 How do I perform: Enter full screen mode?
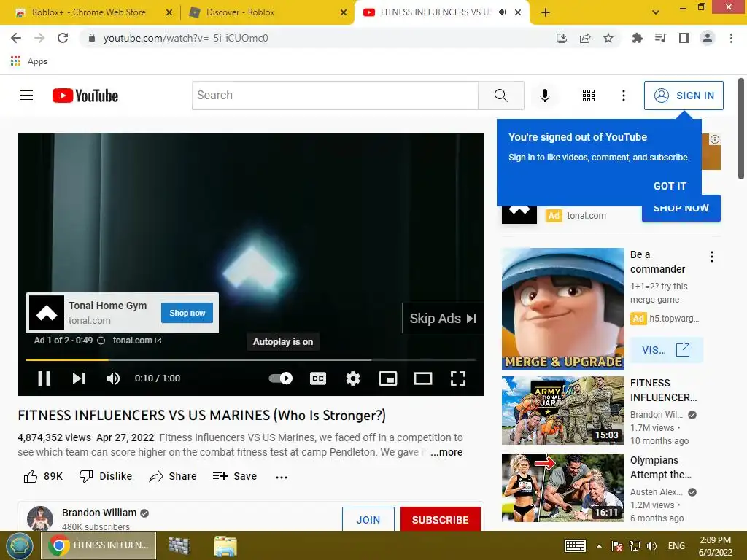458,378
